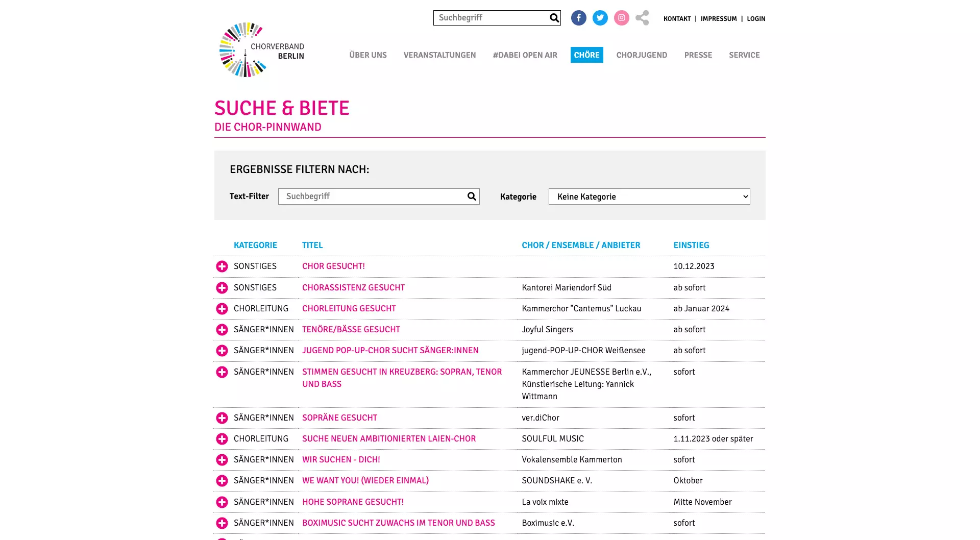Expand the 'Chor gesucht!' row
980x540 pixels.
pos(222,266)
